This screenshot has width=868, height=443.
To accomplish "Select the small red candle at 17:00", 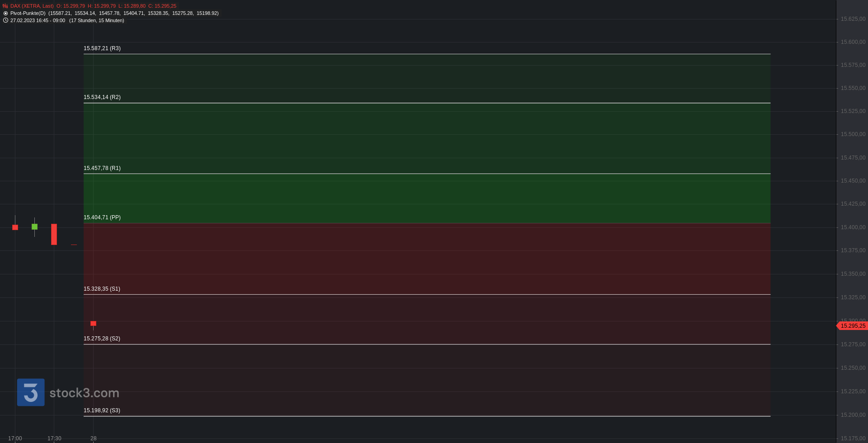I will (x=15, y=227).
